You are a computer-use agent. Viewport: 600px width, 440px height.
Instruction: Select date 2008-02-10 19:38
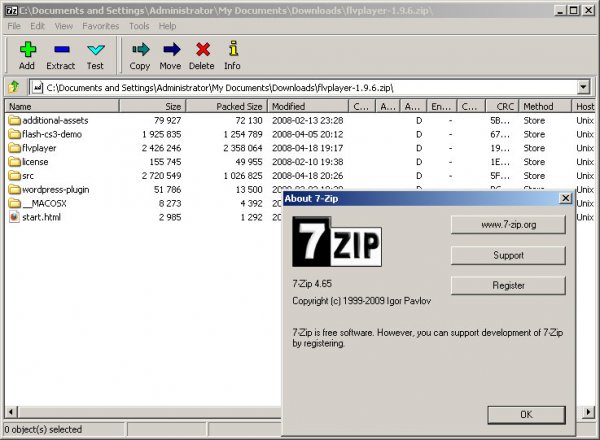coord(308,162)
